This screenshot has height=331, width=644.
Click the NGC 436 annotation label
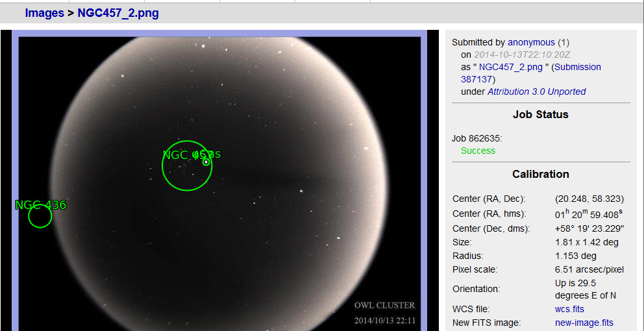click(40, 205)
